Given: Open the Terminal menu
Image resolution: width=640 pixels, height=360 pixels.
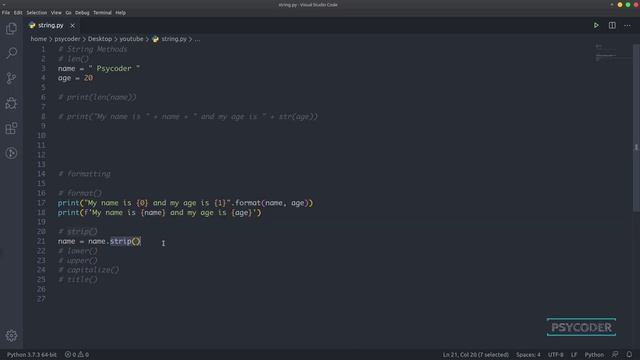Looking at the screenshot, I should [x=102, y=13].
